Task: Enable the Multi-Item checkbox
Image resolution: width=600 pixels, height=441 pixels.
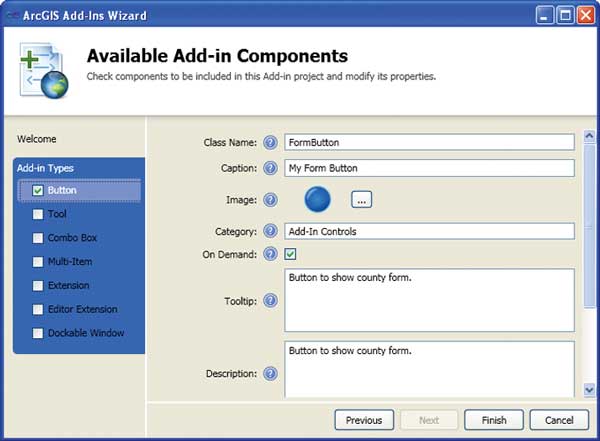Action: tap(38, 262)
